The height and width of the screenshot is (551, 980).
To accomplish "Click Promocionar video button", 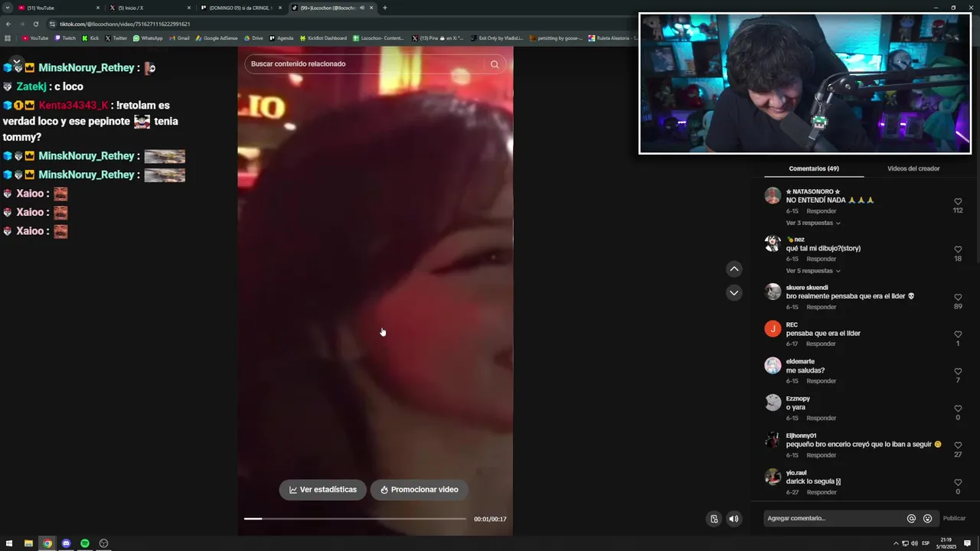I will click(420, 490).
